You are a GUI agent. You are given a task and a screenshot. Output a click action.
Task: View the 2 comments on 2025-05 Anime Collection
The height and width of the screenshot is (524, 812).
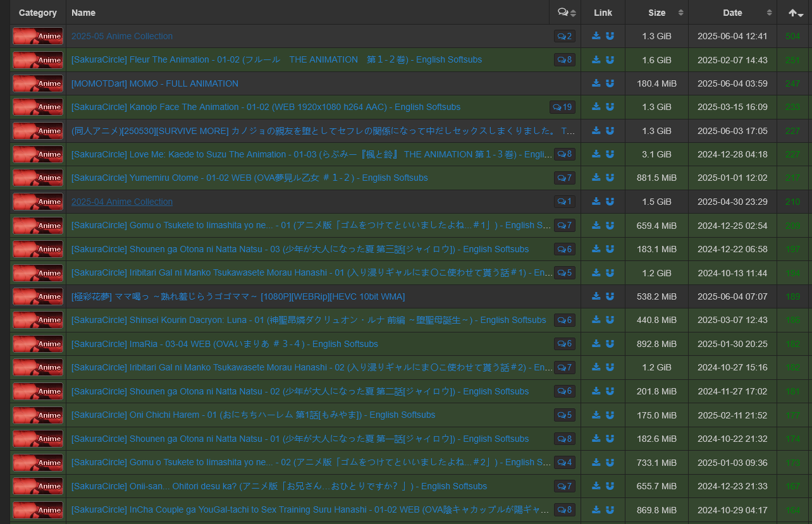(565, 36)
